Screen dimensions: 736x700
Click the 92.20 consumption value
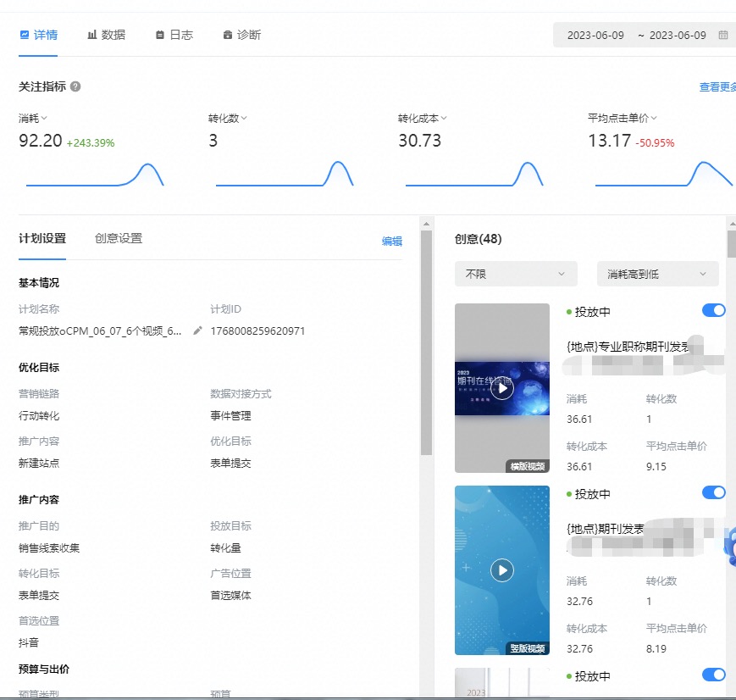click(x=41, y=141)
